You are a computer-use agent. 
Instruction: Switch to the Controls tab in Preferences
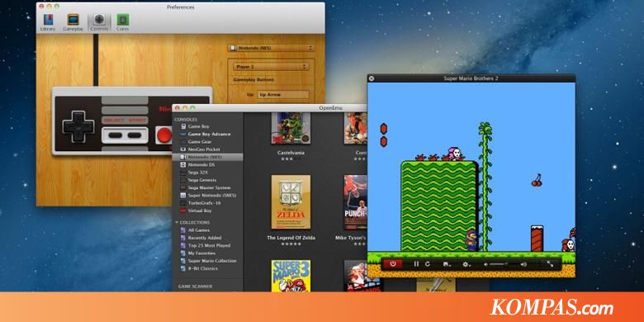99,22
